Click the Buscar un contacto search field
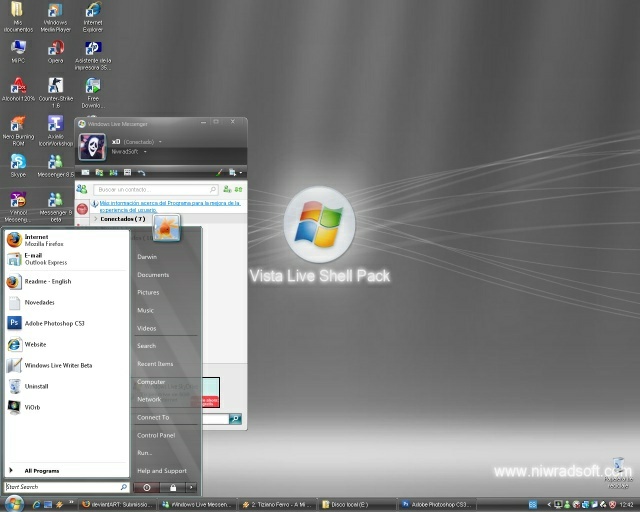This screenshot has height=512, width=640. coord(156,189)
